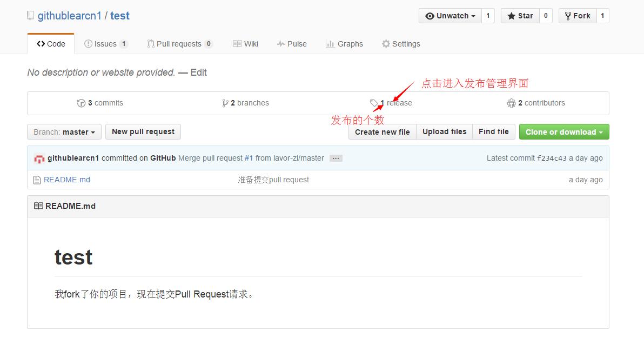The height and width of the screenshot is (337, 644).
Task: Click the branch icon near 2 branches
Action: click(225, 103)
